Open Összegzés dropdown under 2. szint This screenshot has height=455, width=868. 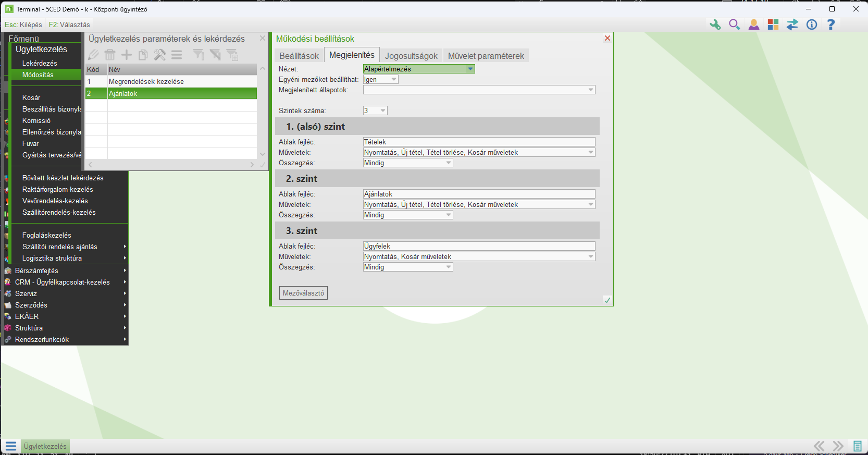coord(449,215)
